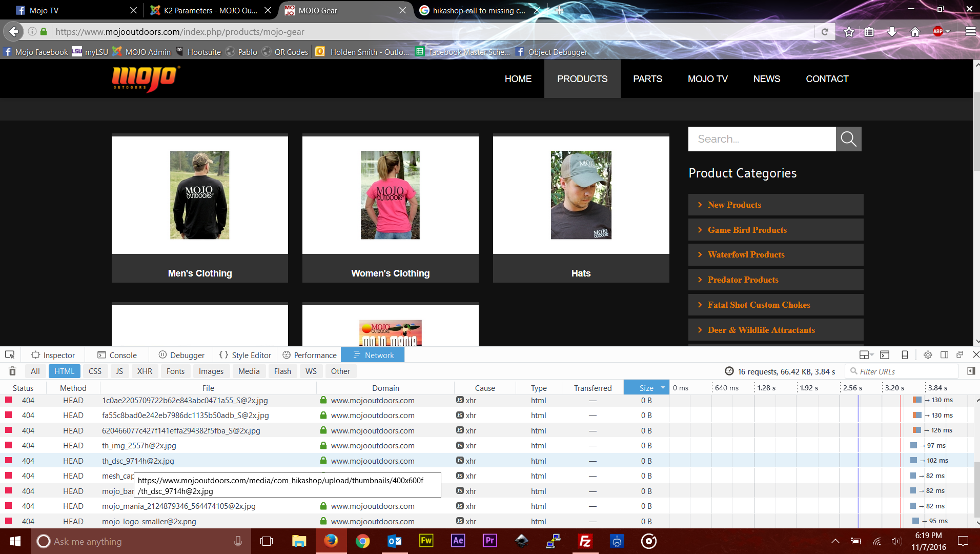Open the Adblock Plus dropdown arrow
This screenshot has height=554, width=980.
(948, 32)
